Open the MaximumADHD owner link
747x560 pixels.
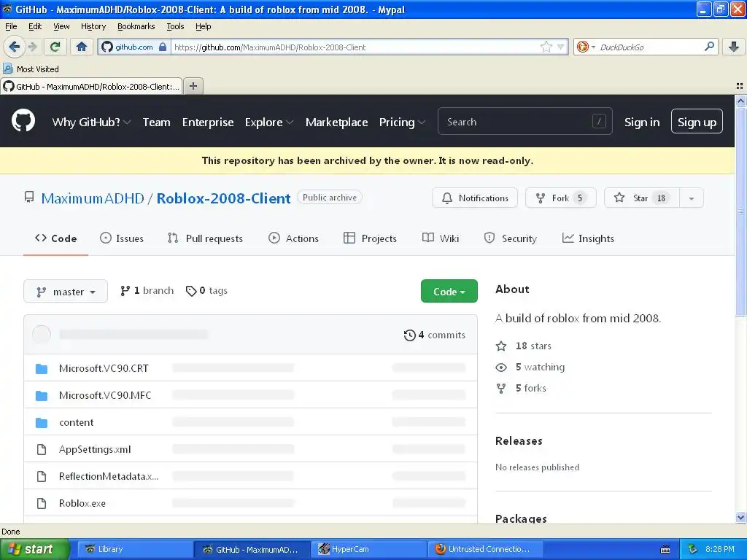click(93, 198)
